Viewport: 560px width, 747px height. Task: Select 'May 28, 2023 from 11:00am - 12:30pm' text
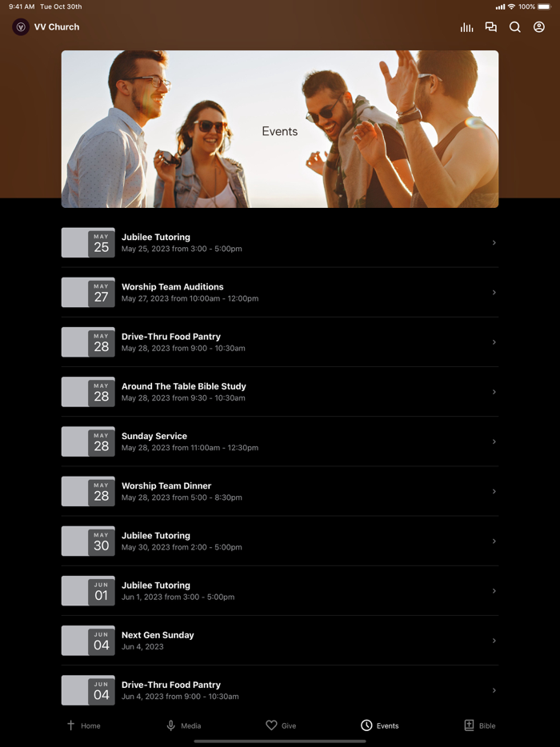coord(190,447)
